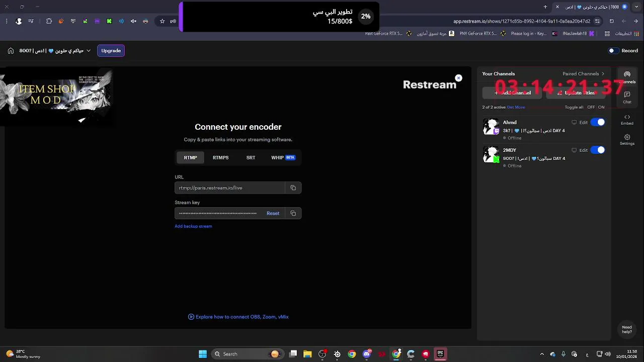Open Windows Start menu
The image size is (644, 362).
[203, 354]
